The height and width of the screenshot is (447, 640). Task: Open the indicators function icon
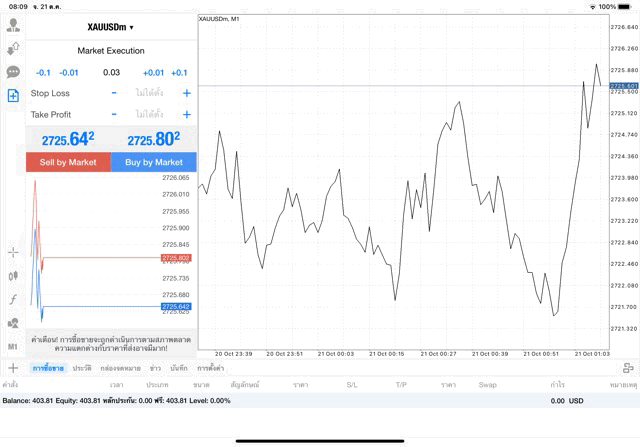(13, 299)
